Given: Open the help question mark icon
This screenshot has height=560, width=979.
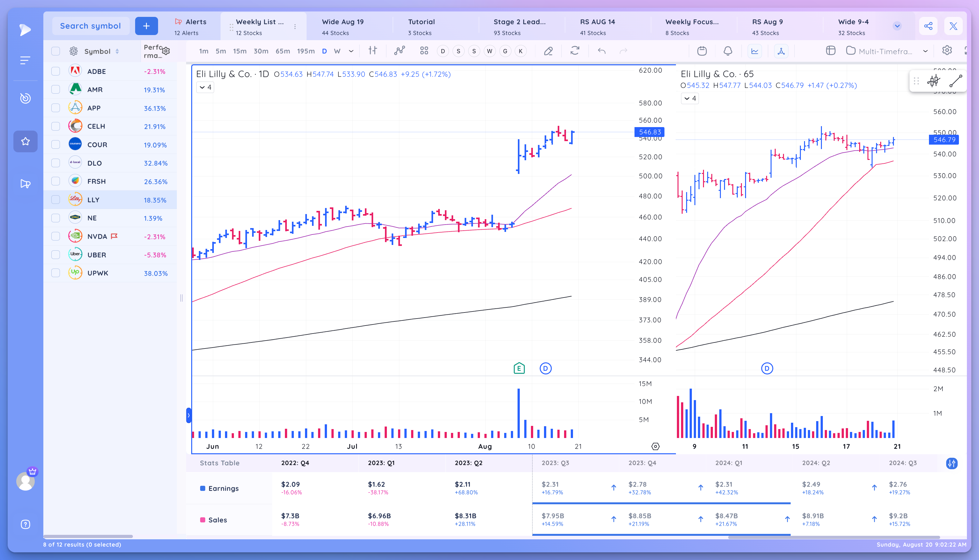Looking at the screenshot, I should (25, 524).
